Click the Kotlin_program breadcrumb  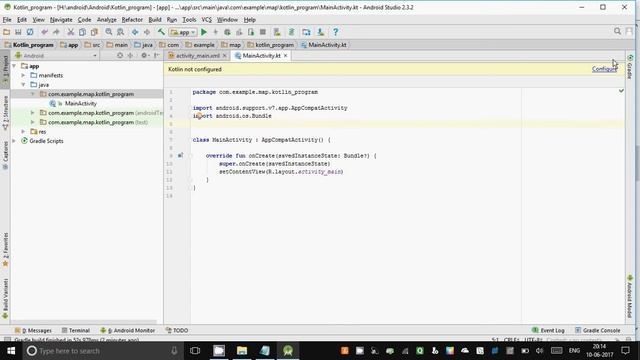tap(29, 45)
